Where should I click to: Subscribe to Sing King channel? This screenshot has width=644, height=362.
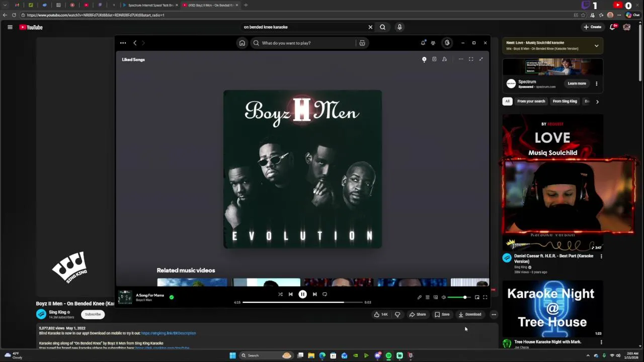point(93,314)
